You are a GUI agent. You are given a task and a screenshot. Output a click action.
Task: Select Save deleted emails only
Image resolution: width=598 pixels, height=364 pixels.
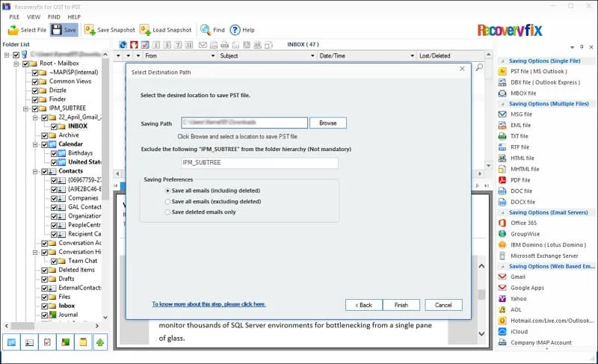pyautogui.click(x=167, y=212)
